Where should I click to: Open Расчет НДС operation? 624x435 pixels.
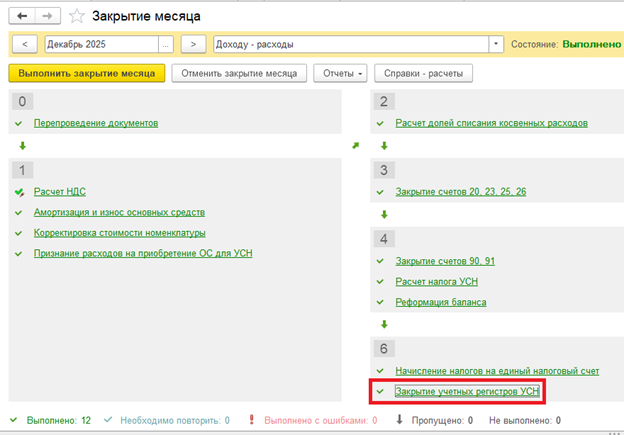(60, 192)
